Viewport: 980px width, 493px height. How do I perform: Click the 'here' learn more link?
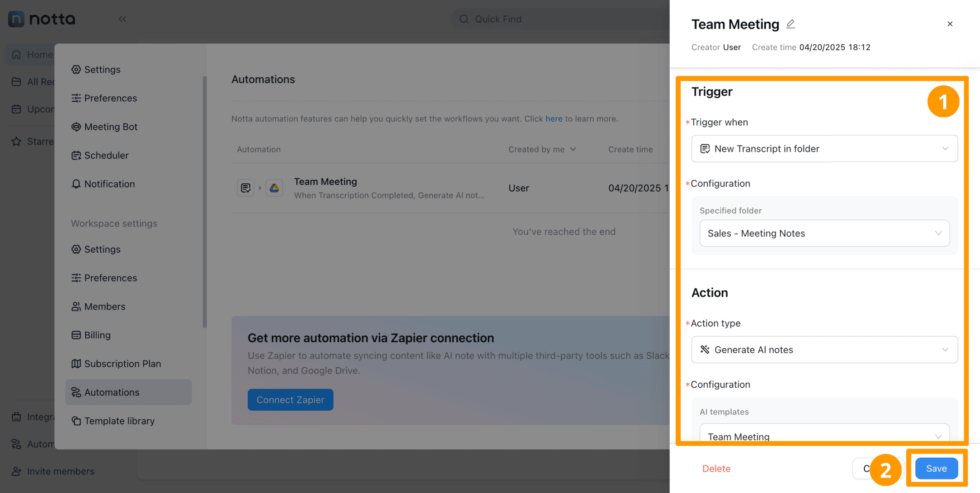tap(554, 118)
